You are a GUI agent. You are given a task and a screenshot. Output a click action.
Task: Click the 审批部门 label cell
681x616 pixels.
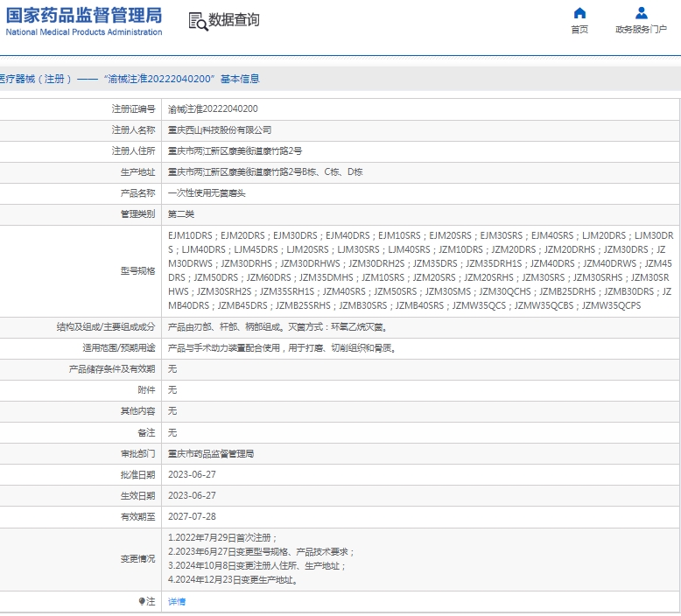(x=81, y=453)
